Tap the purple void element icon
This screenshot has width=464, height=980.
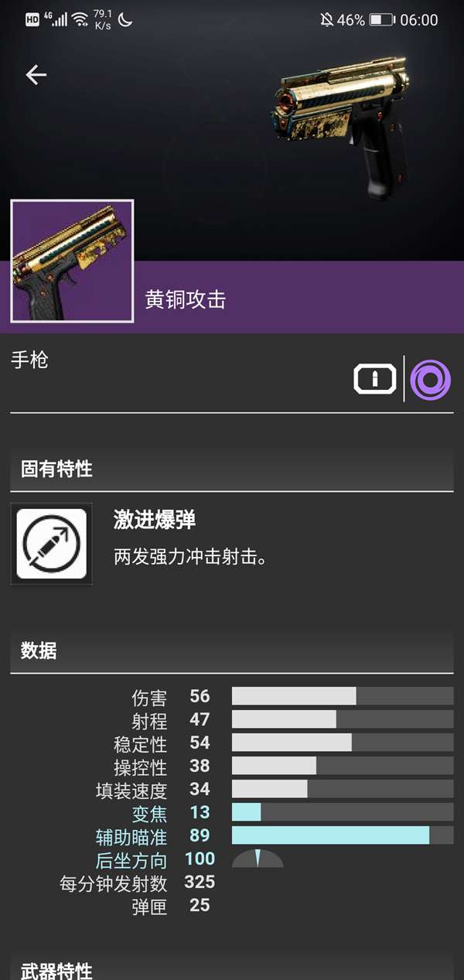tap(430, 379)
